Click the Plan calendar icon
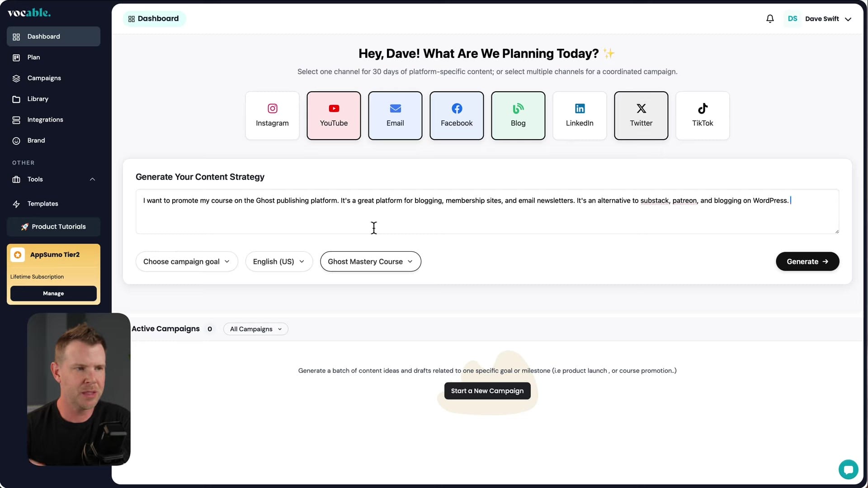868x488 pixels. [x=16, y=57]
